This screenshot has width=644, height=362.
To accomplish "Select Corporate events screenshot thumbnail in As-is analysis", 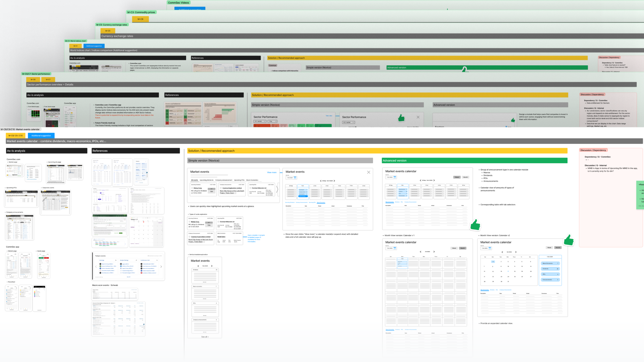I will [55, 202].
